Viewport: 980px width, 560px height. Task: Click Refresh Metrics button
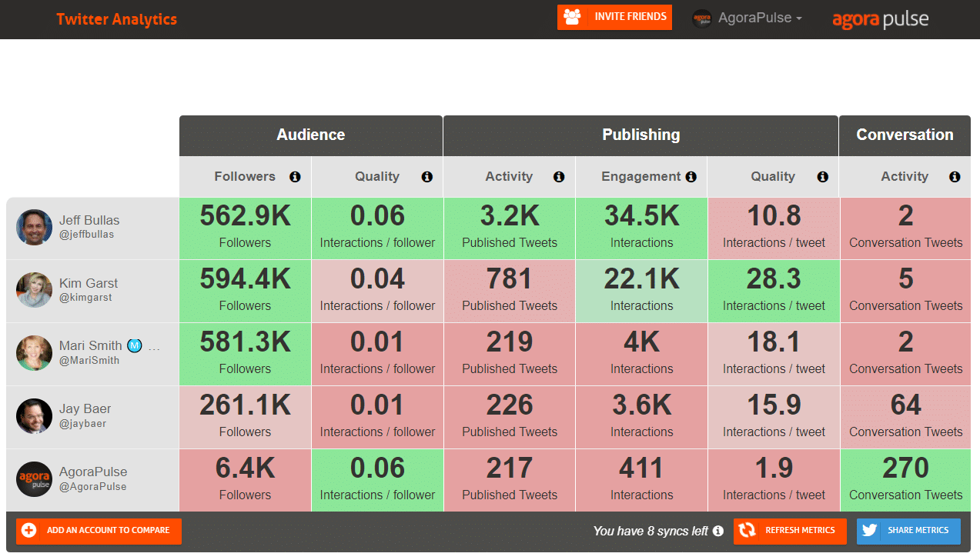(x=790, y=531)
